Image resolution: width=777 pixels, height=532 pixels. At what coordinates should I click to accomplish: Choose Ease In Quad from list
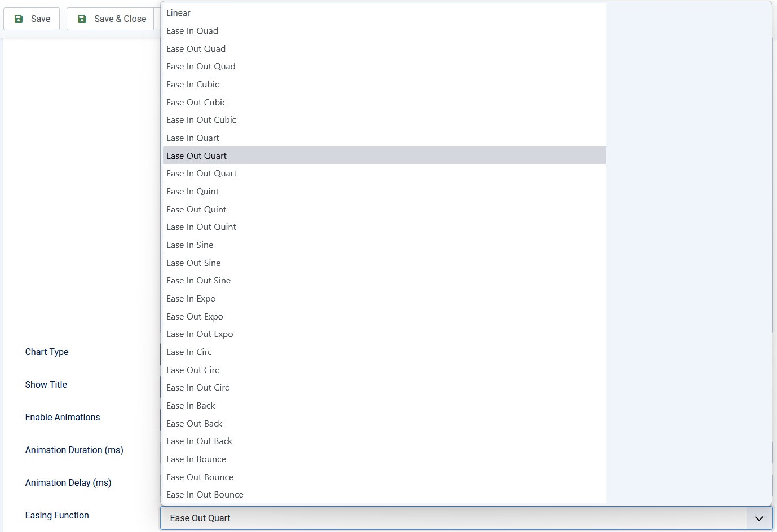click(192, 31)
